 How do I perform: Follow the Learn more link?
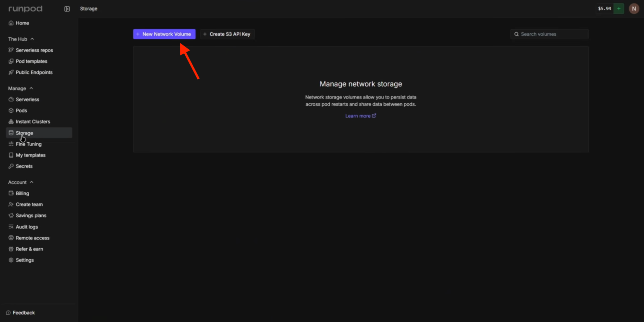coord(360,116)
